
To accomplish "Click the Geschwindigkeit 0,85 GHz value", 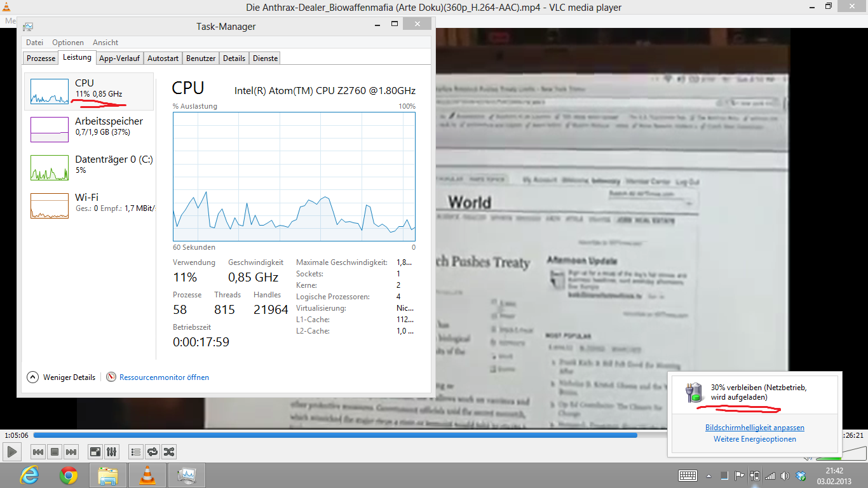I will [253, 277].
